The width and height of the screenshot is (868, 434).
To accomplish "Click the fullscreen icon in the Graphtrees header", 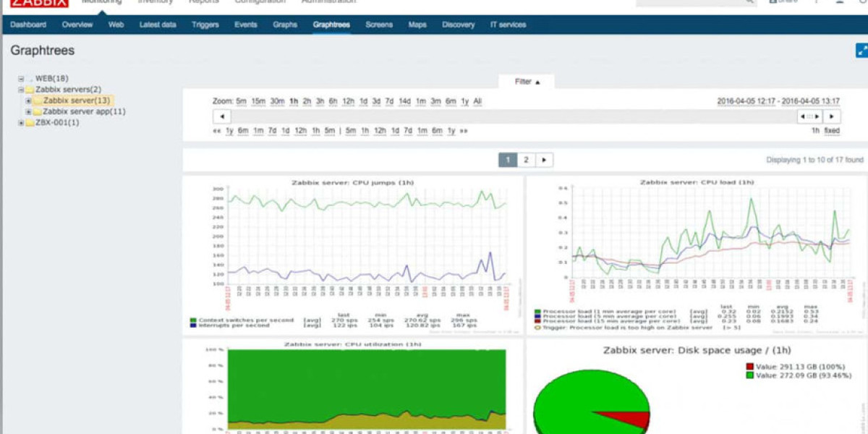I will pos(861,51).
